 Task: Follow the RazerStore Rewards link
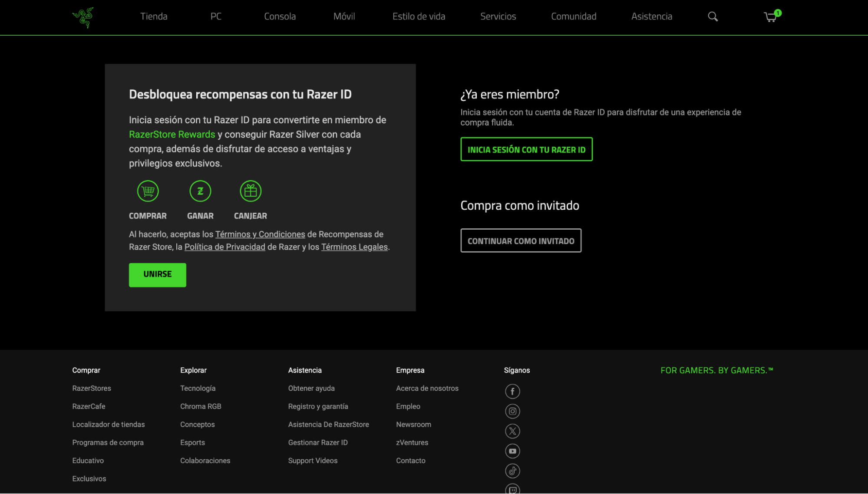[x=172, y=135]
